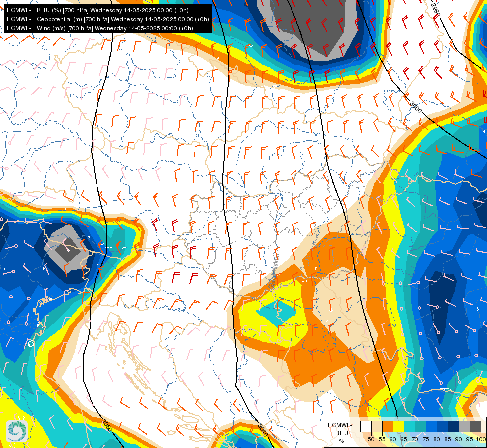This screenshot has height=448, width=487.
Task: Select the orange 55–60 legend swatch
Action: pyautogui.click(x=388, y=426)
